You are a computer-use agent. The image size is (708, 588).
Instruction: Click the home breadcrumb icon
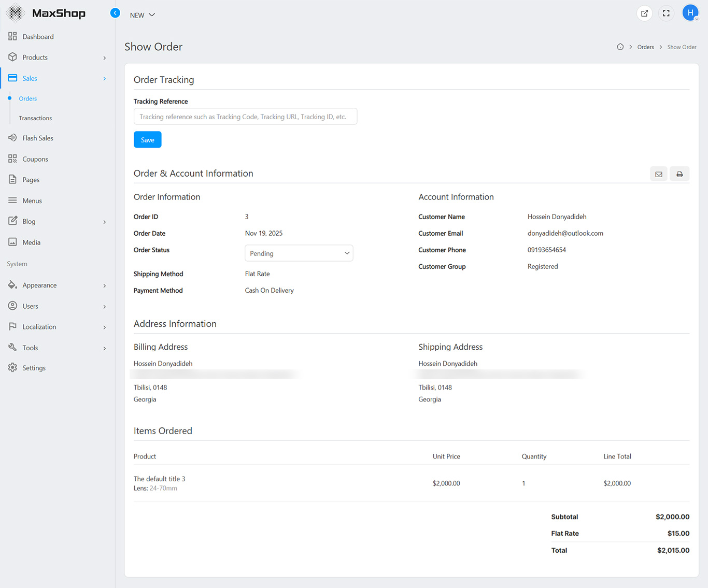coord(620,47)
